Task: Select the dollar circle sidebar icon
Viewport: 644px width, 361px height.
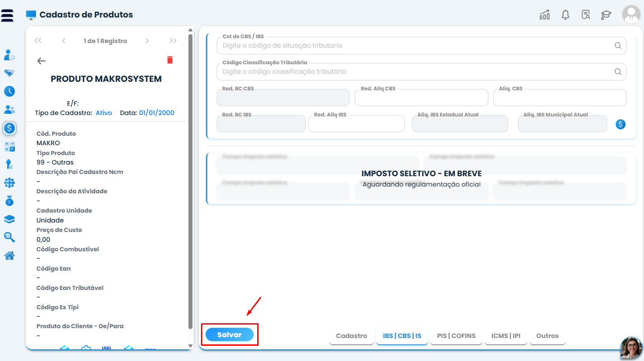Action: coord(9,128)
